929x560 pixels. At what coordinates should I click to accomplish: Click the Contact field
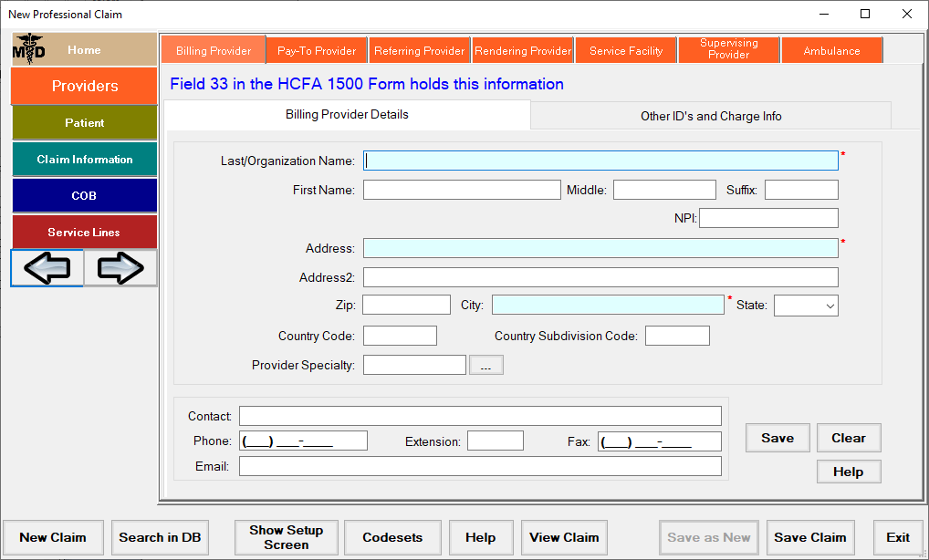click(481, 416)
